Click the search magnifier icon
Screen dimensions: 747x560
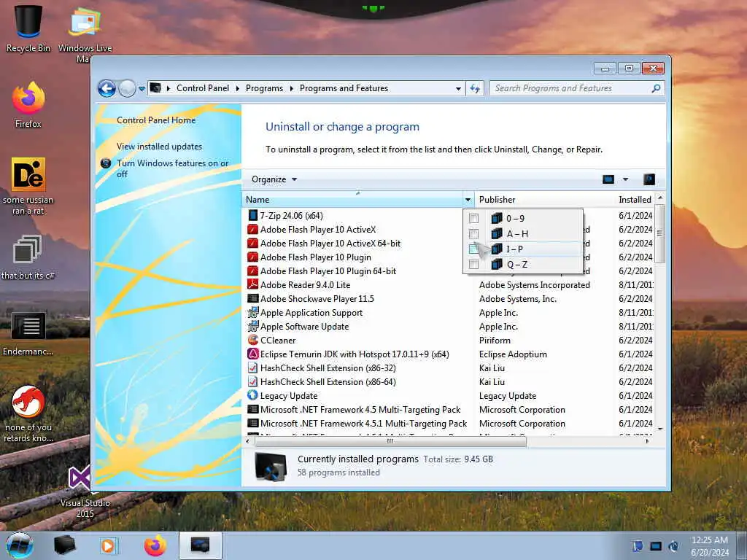pyautogui.click(x=656, y=88)
